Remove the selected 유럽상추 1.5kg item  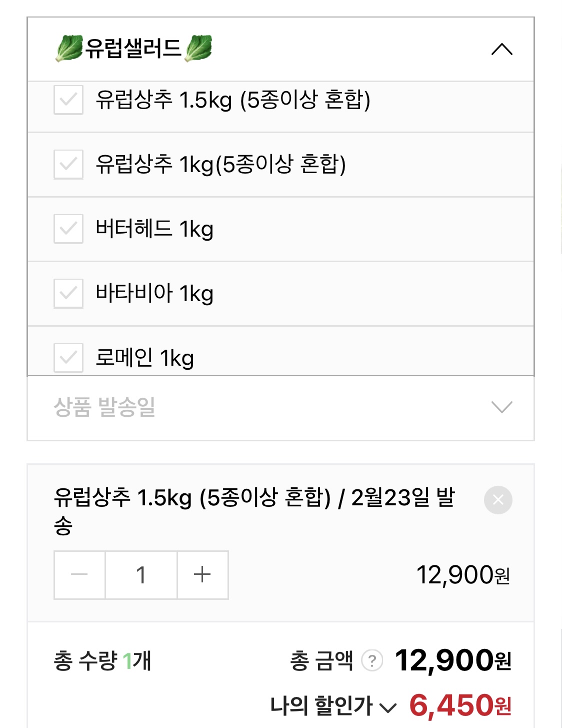[498, 500]
